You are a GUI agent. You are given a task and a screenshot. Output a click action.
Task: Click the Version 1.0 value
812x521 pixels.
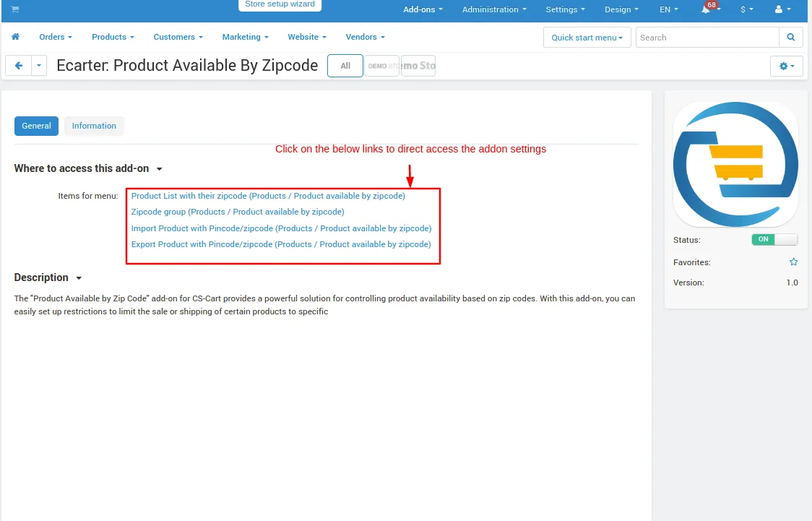(792, 283)
